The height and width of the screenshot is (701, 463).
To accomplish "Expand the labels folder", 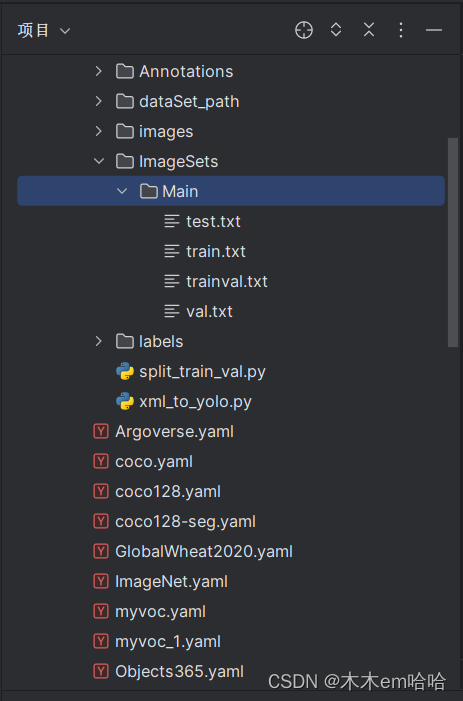I will (98, 341).
